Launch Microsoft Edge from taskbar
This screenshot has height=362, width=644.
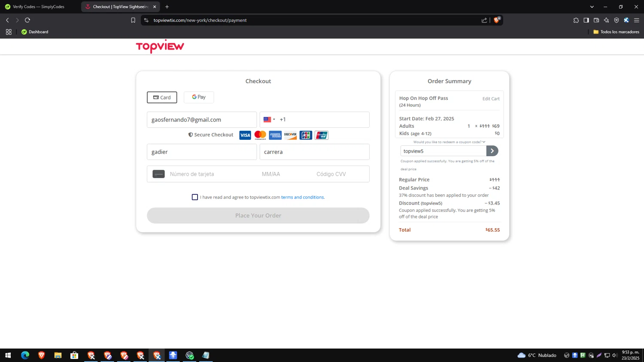[x=25, y=355]
